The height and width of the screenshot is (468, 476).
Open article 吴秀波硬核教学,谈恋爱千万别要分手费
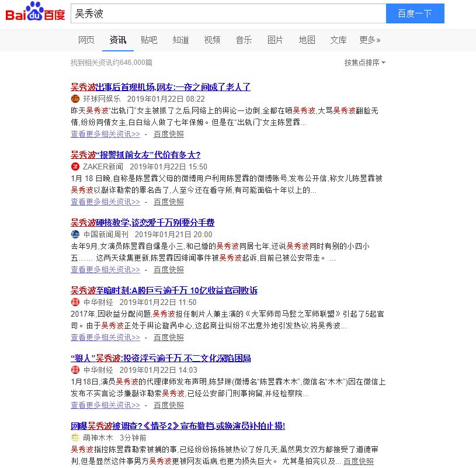tap(143, 223)
